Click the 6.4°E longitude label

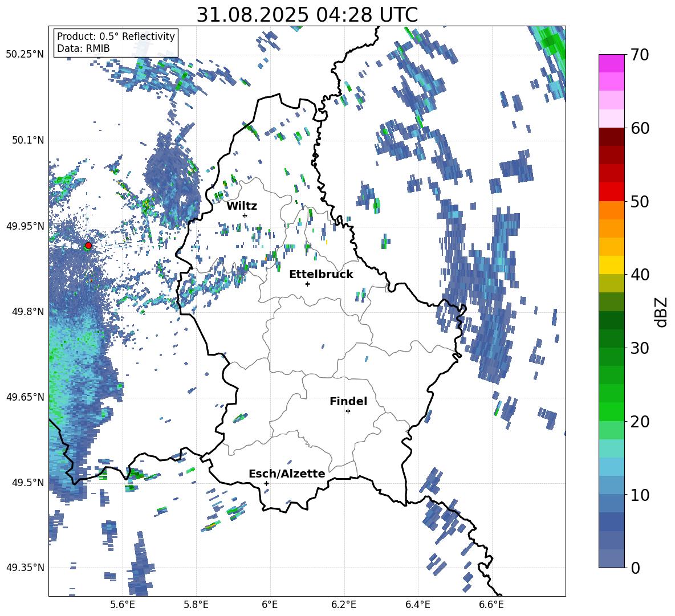(417, 605)
